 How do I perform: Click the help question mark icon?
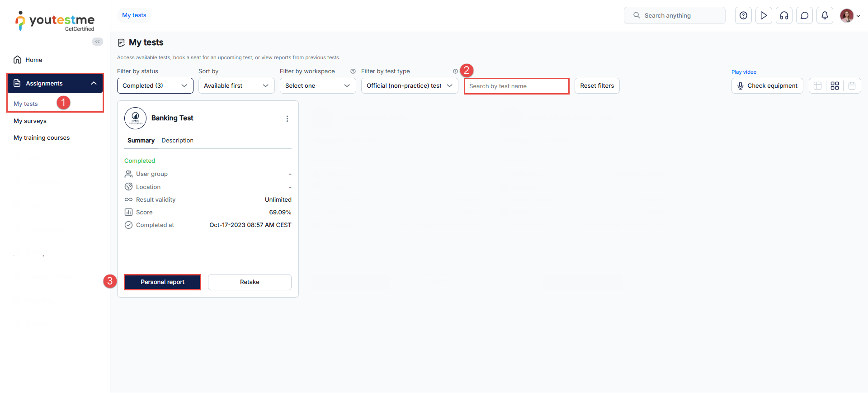[x=743, y=15]
